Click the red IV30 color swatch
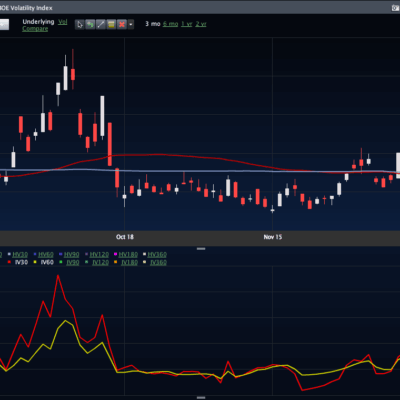 click(x=9, y=262)
